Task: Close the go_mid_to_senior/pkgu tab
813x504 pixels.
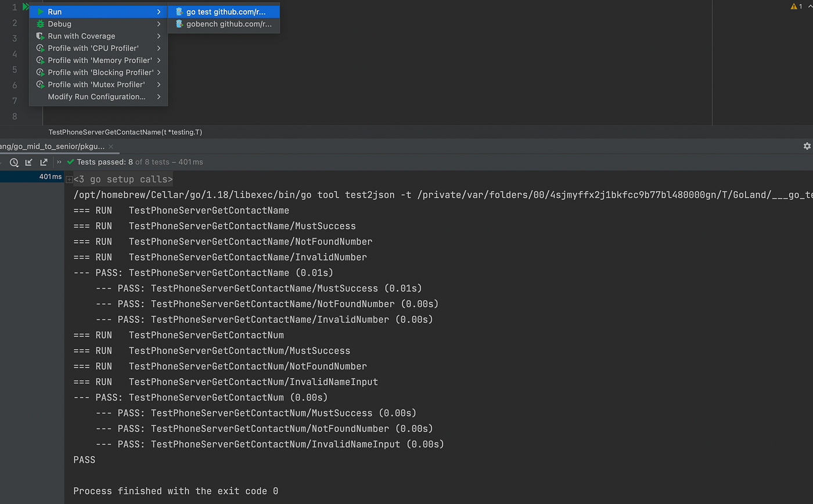Action: [x=110, y=146]
